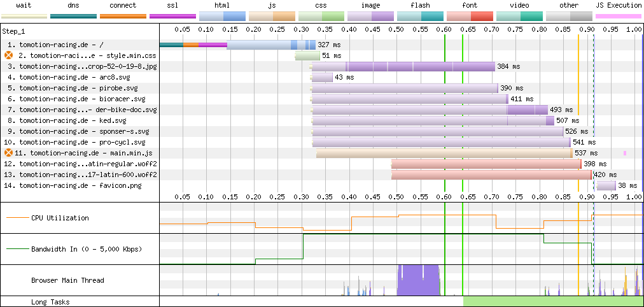Screen dimensions: 644x307
Task: Select the connect legend color swatch
Action: click(123, 17)
